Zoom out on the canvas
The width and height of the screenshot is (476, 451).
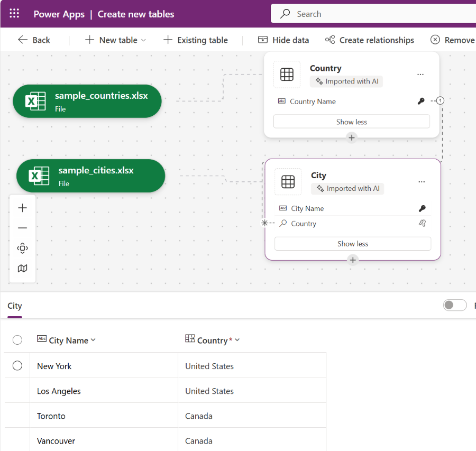pyautogui.click(x=22, y=228)
